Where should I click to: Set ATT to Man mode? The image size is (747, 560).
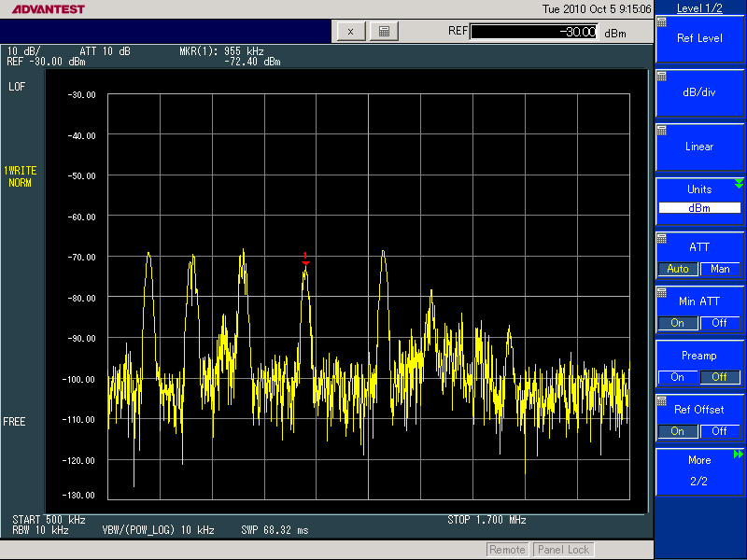pos(720,269)
